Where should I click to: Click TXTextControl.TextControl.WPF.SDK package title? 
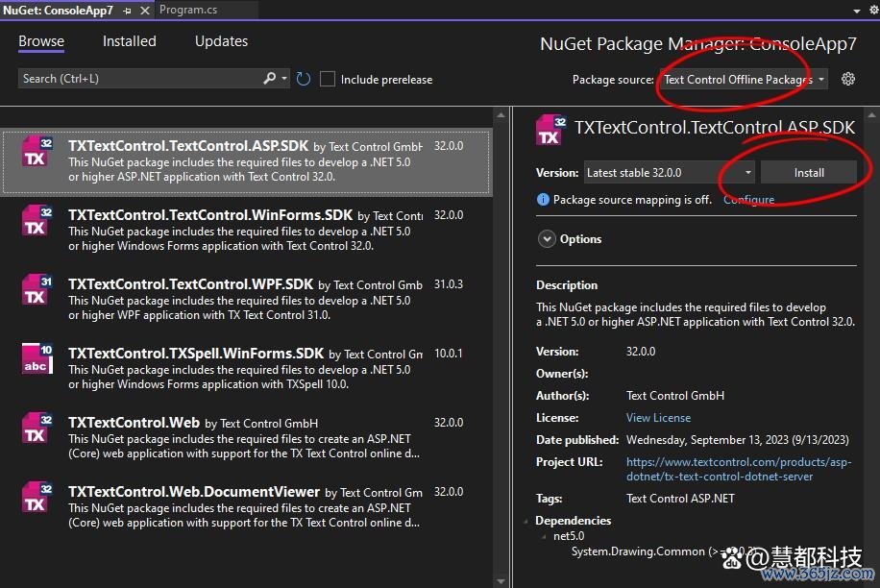click(191, 283)
